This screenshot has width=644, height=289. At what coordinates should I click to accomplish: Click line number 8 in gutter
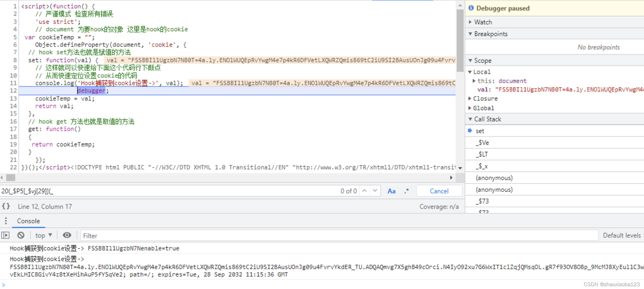[15, 60]
